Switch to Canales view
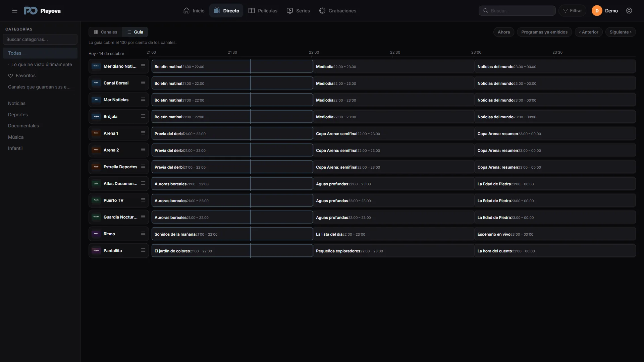644x362 pixels. coord(106,32)
